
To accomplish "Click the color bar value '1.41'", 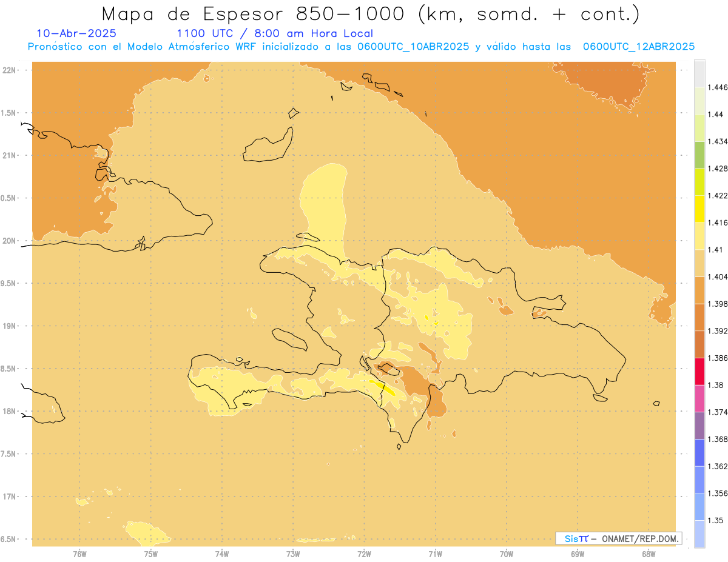I will (716, 250).
